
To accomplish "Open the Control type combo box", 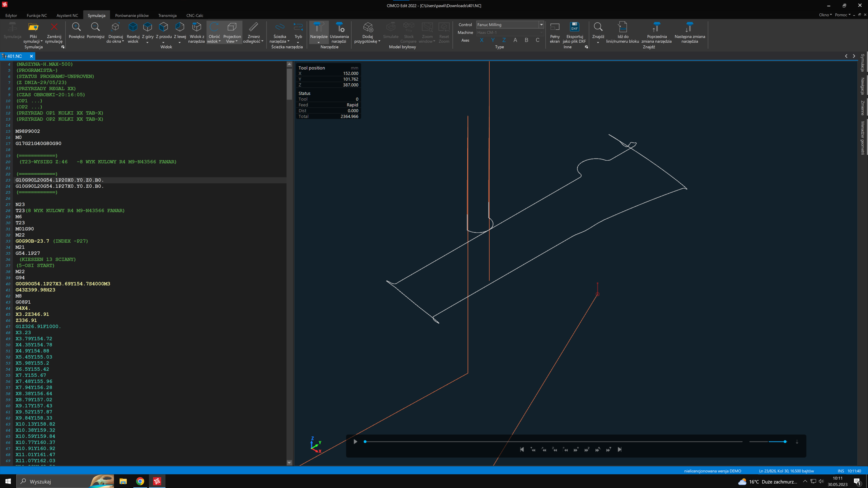I will [x=510, y=25].
